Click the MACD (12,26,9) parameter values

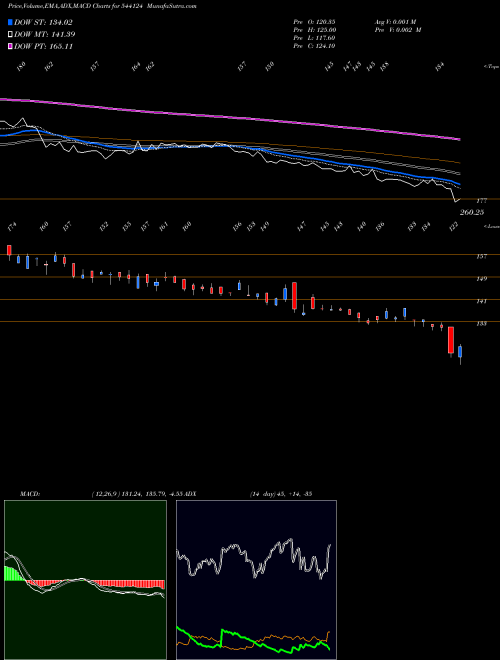139,494
